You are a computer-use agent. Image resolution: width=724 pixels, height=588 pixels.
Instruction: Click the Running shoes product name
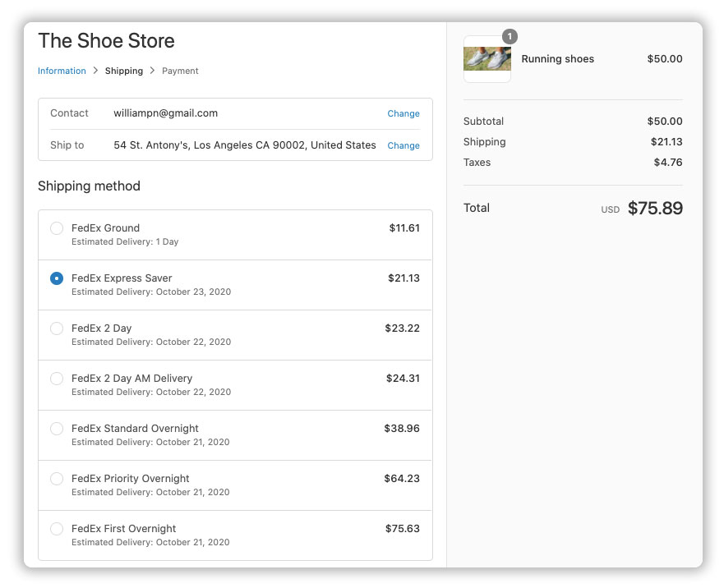pyautogui.click(x=558, y=59)
